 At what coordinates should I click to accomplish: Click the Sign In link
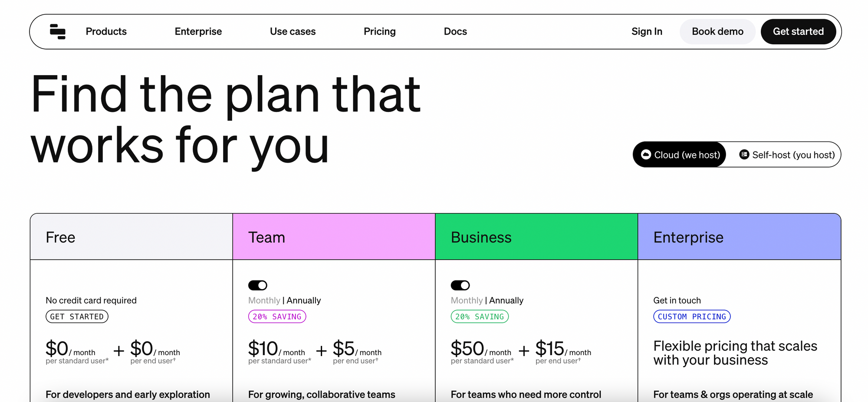647,32
